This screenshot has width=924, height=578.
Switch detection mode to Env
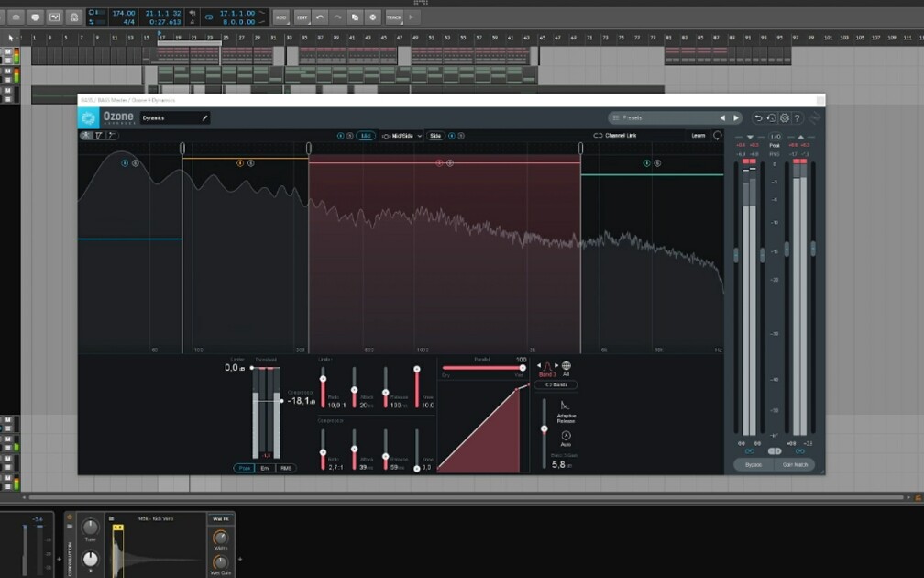(265, 468)
